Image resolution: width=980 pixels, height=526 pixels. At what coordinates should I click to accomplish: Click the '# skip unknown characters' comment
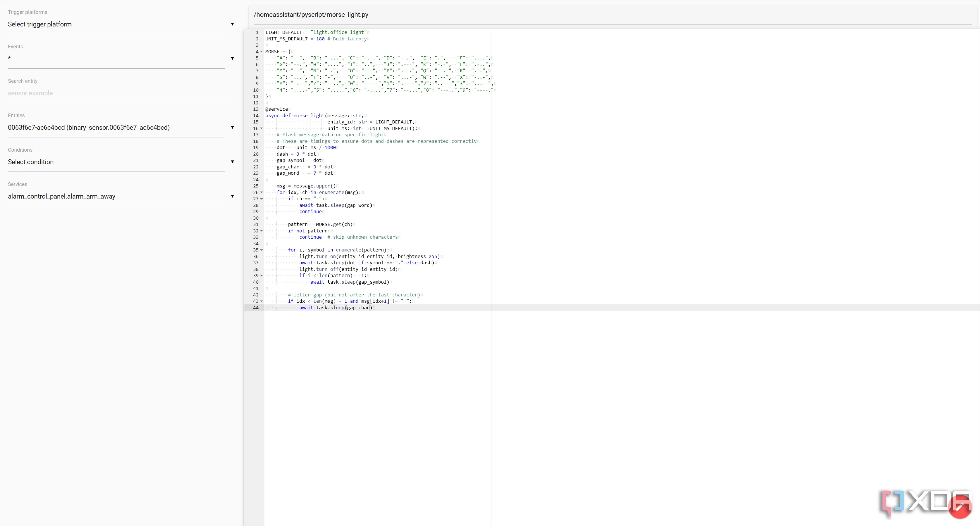coord(363,237)
